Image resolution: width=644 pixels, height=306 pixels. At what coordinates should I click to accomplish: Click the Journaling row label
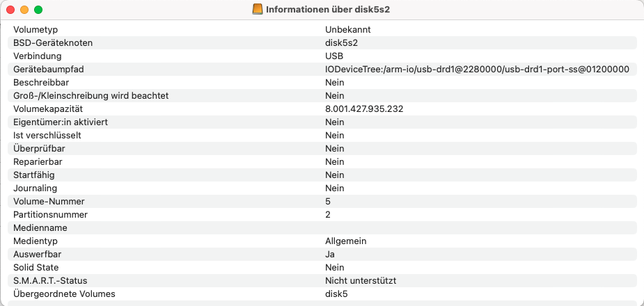[35, 188]
